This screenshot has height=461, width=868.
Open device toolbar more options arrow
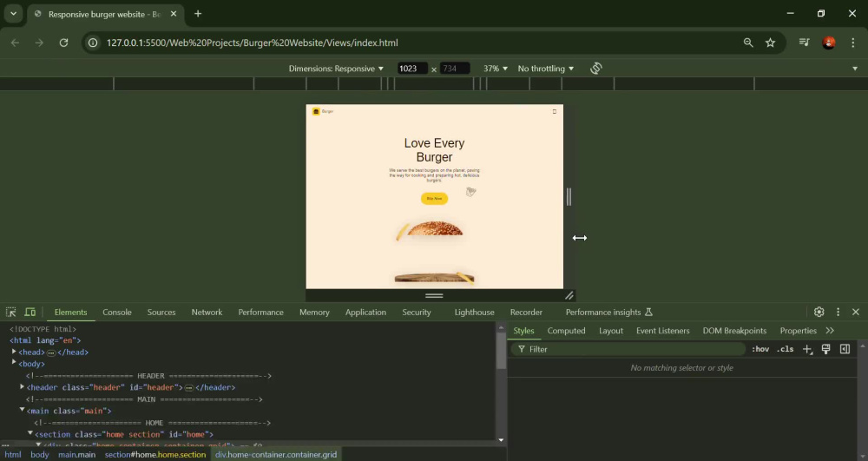point(855,69)
